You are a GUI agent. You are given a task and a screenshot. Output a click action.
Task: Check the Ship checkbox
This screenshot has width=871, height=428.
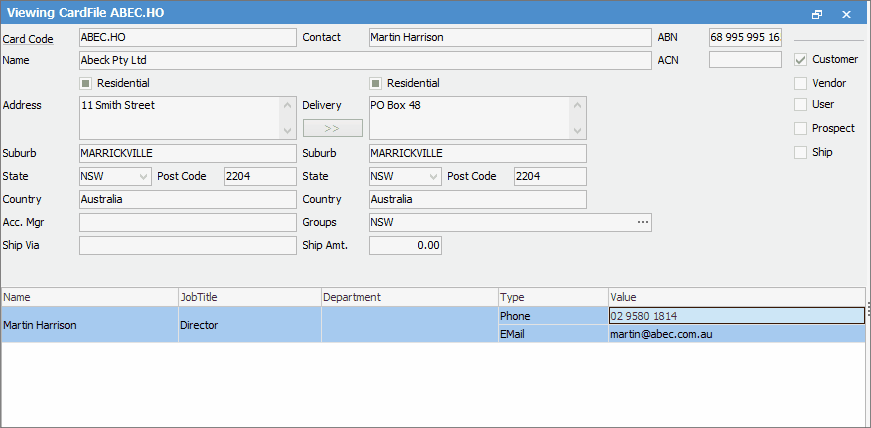800,152
